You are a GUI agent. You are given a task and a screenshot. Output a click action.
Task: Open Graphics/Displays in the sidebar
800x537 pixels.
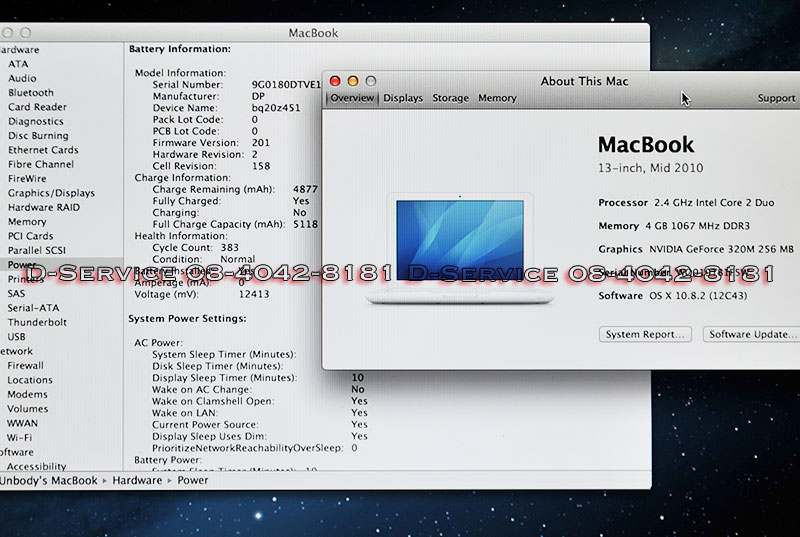click(x=51, y=193)
